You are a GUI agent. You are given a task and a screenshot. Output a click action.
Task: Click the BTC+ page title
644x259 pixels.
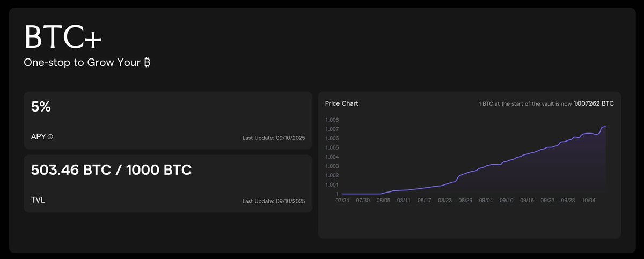coord(63,38)
